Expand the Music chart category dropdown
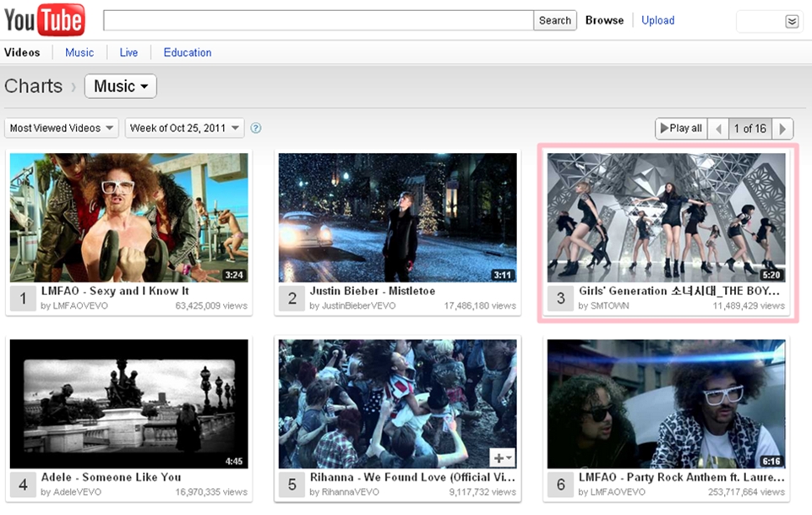812x515 pixels. point(121,86)
